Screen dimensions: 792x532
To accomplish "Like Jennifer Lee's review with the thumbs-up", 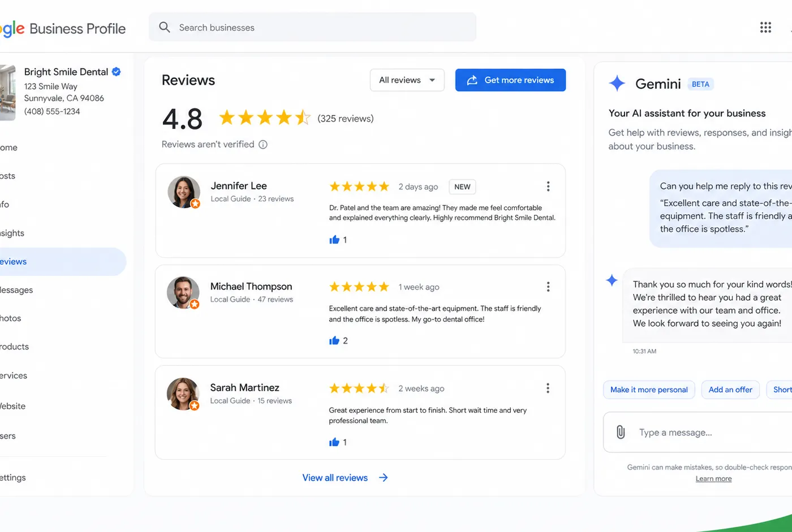I will click(x=334, y=240).
